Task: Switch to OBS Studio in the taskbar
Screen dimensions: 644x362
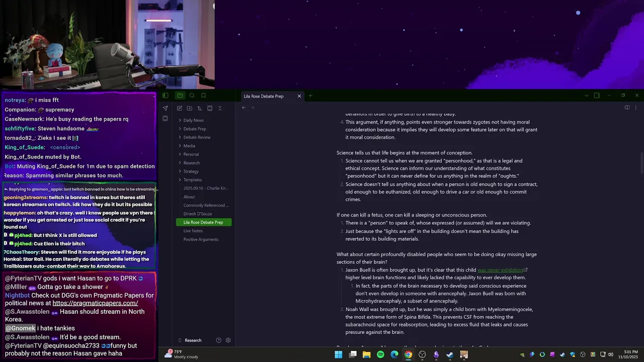Action: 422,354
